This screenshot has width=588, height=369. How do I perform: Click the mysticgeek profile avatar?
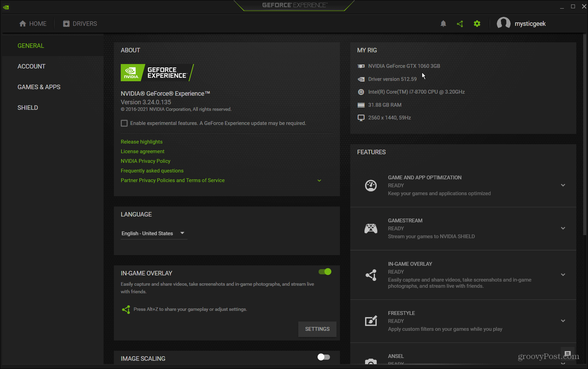click(x=503, y=24)
